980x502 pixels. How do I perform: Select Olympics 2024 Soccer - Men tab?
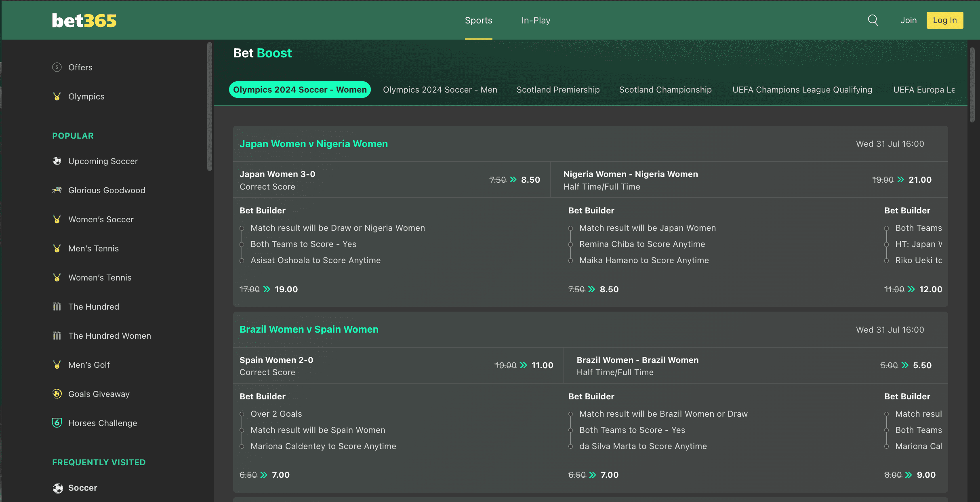[x=440, y=90]
